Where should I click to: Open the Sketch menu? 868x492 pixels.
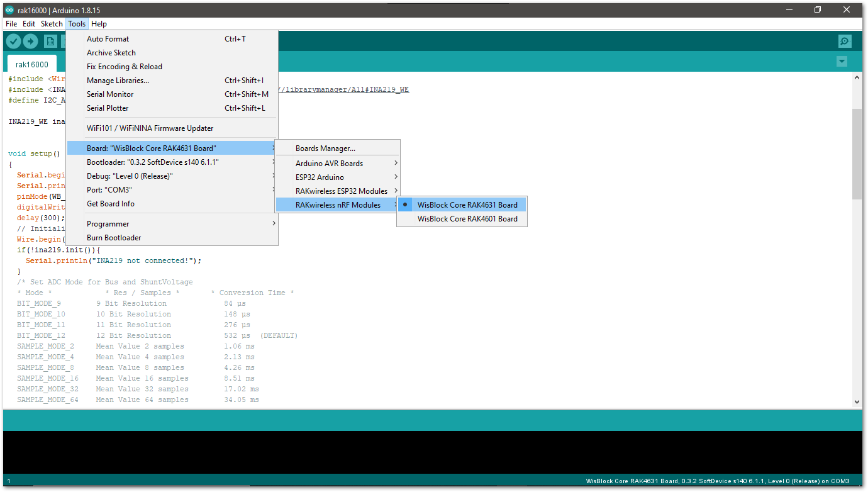click(52, 24)
